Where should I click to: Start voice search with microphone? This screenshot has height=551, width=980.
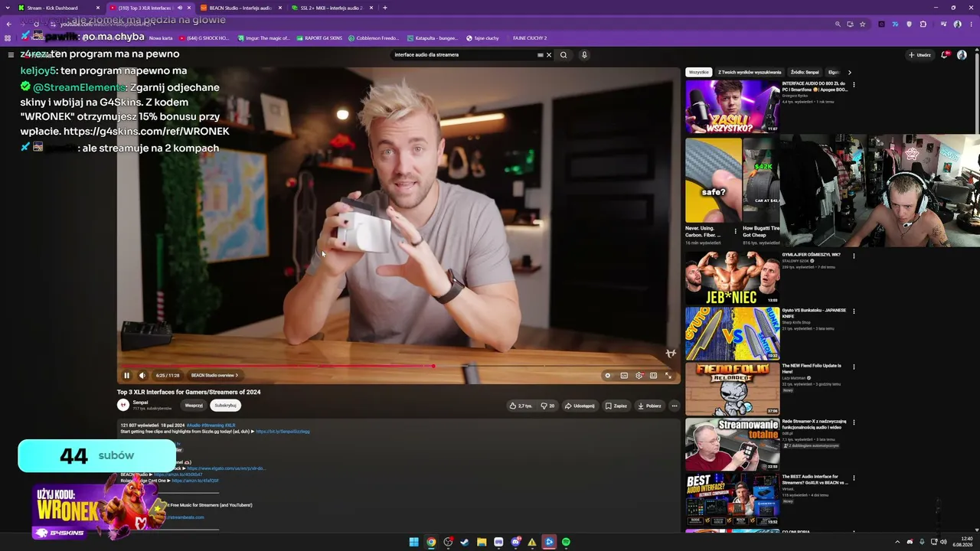coord(584,55)
